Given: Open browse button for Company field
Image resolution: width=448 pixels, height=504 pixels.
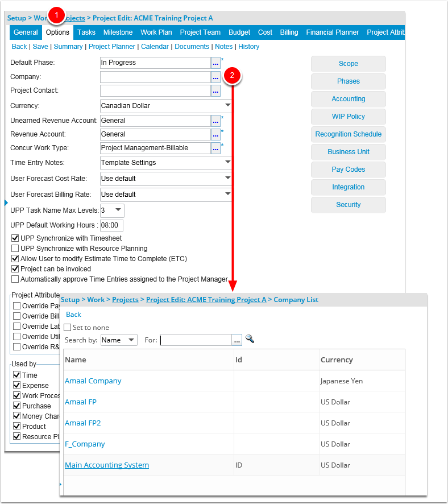Looking at the screenshot, I should coord(215,77).
